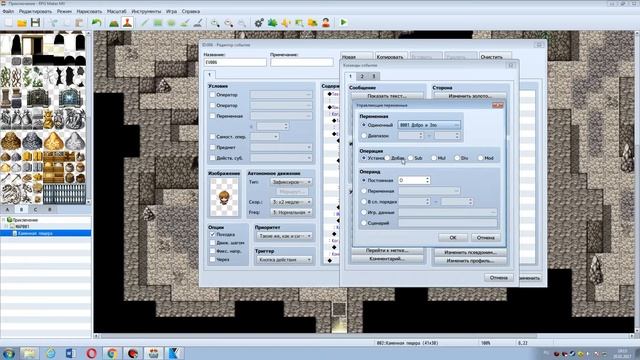
Task: Open the Event Searcher icon
Action: (x=299, y=23)
